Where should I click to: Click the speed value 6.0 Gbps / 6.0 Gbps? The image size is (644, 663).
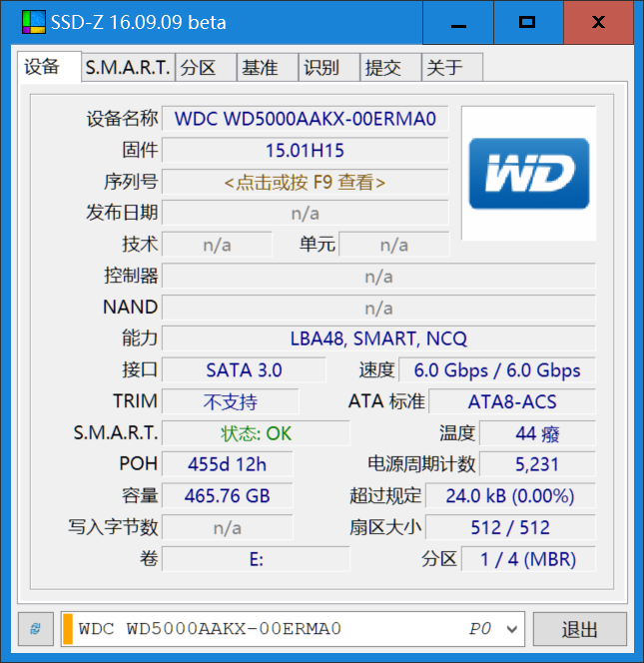point(497,370)
